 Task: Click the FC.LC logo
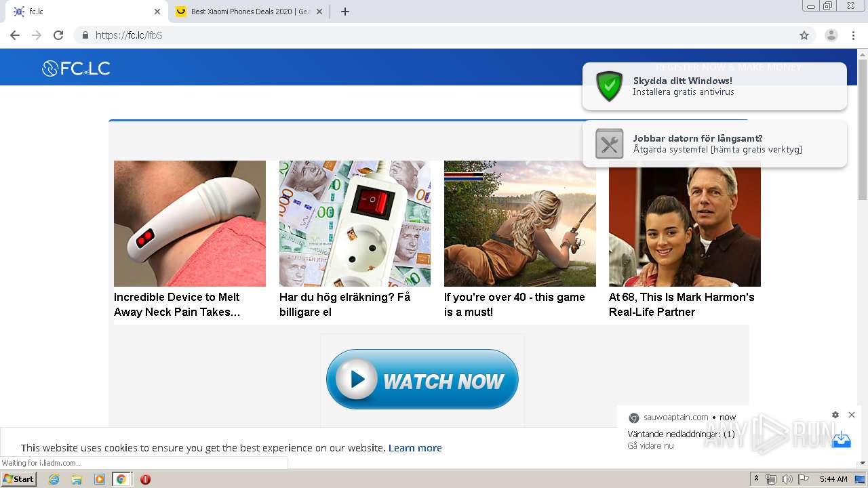(76, 68)
